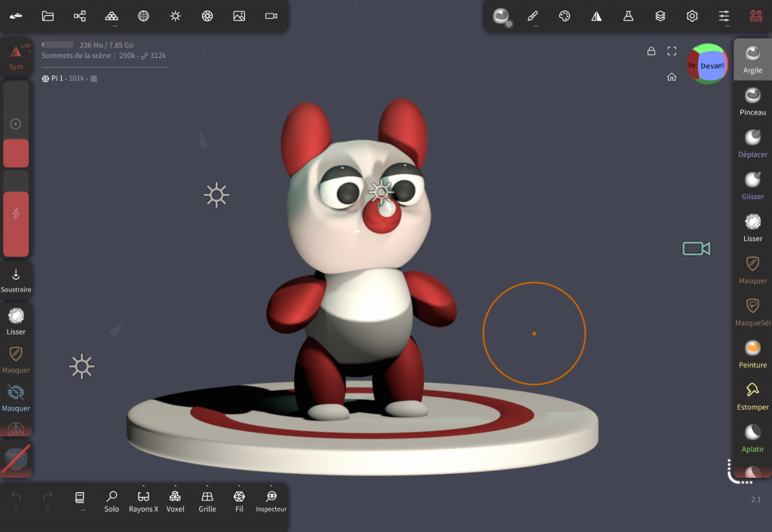Viewport: 772px width, 532px height.
Task: Open the lighting settings menu
Action: tap(176, 16)
